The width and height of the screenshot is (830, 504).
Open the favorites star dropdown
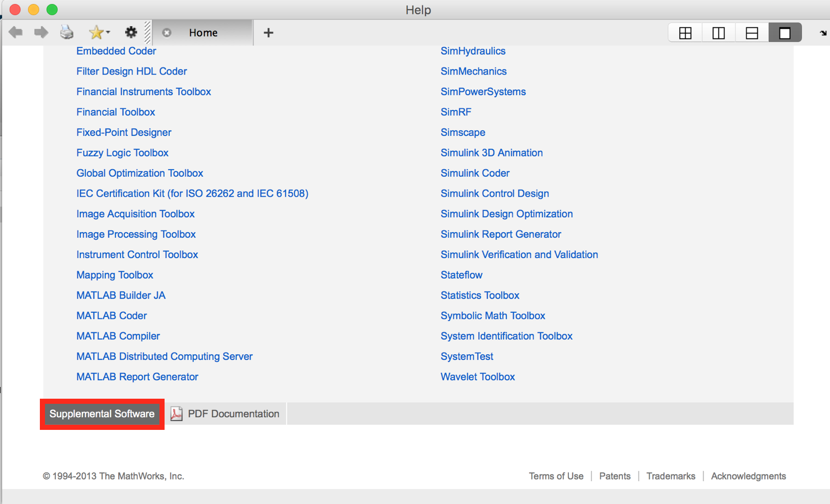[x=99, y=33]
